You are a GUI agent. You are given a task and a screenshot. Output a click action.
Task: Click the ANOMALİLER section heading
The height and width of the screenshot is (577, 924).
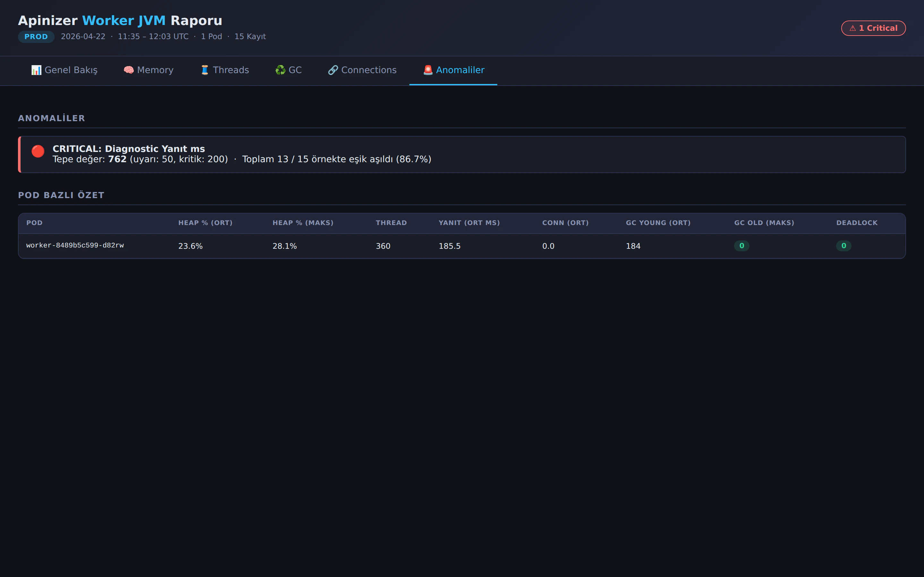52,118
